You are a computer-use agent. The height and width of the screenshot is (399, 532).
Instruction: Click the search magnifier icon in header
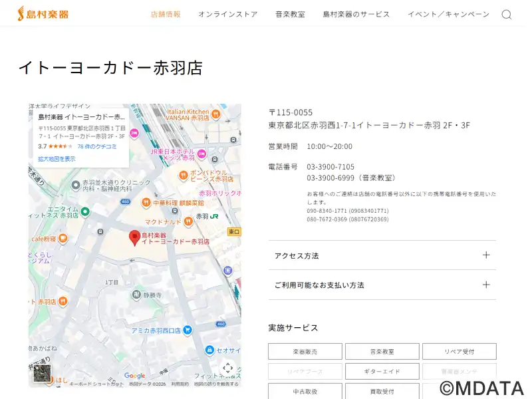tap(507, 15)
